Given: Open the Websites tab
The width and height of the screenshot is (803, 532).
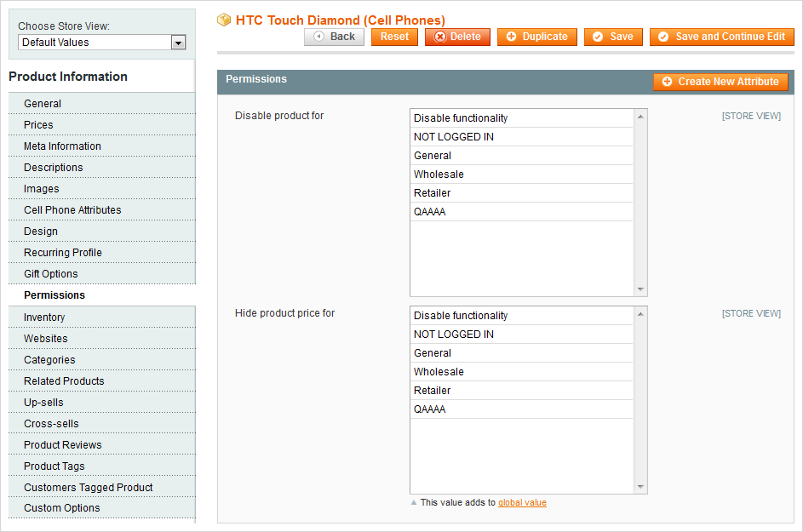Looking at the screenshot, I should (102, 339).
